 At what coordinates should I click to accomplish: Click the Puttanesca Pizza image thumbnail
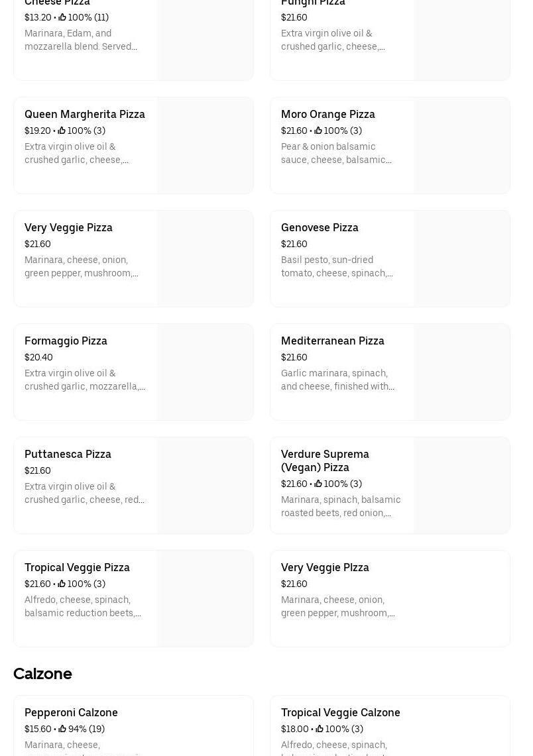[205, 485]
